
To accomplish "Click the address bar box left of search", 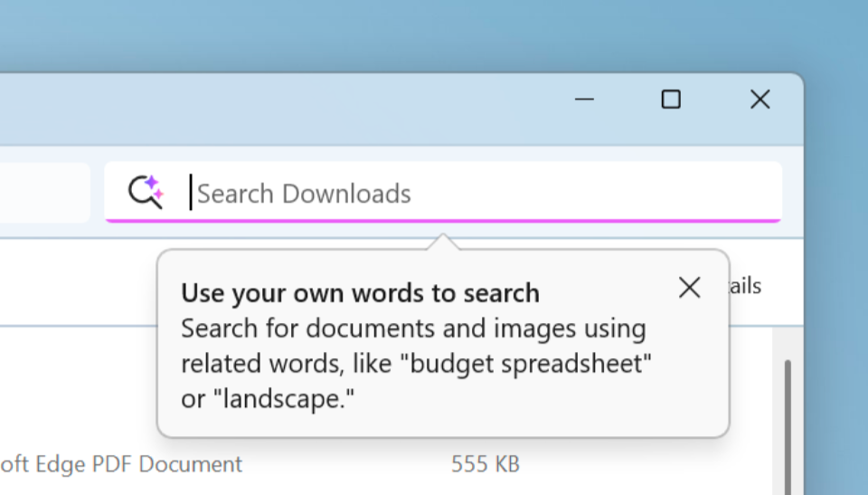I will [x=45, y=192].
